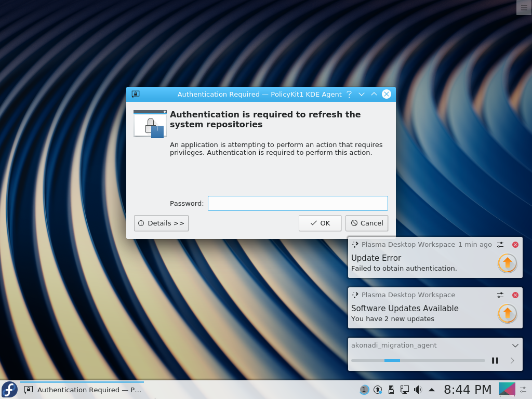Click the Password input field
Viewport: 532px width, 399px height.
coord(298,203)
